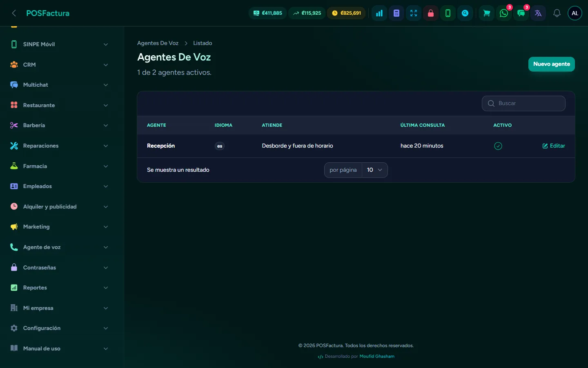
Task: Expand the Restaurante sidebar section
Action: pos(59,105)
